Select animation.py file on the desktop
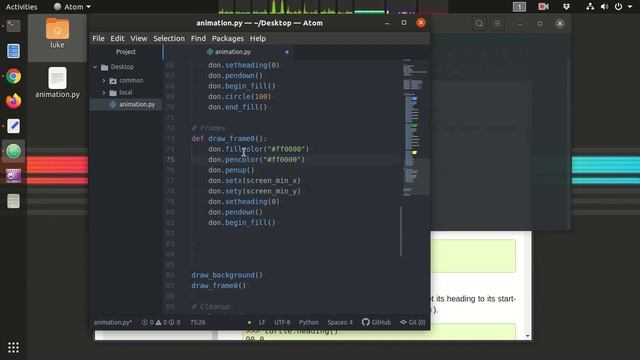Image resolution: width=640 pixels, height=360 pixels. tap(57, 83)
